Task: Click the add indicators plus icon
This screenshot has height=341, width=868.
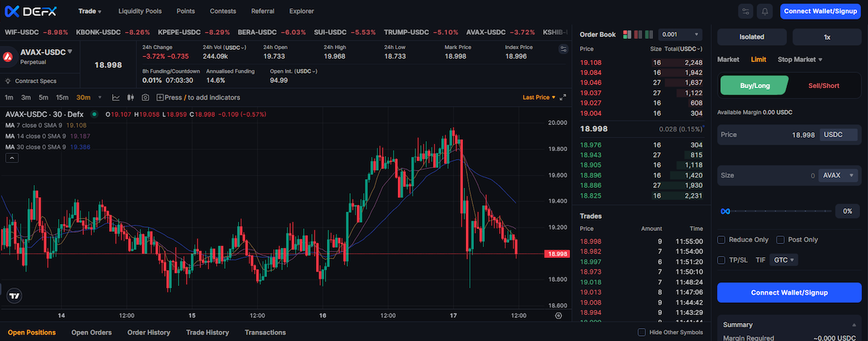Action: [160, 98]
